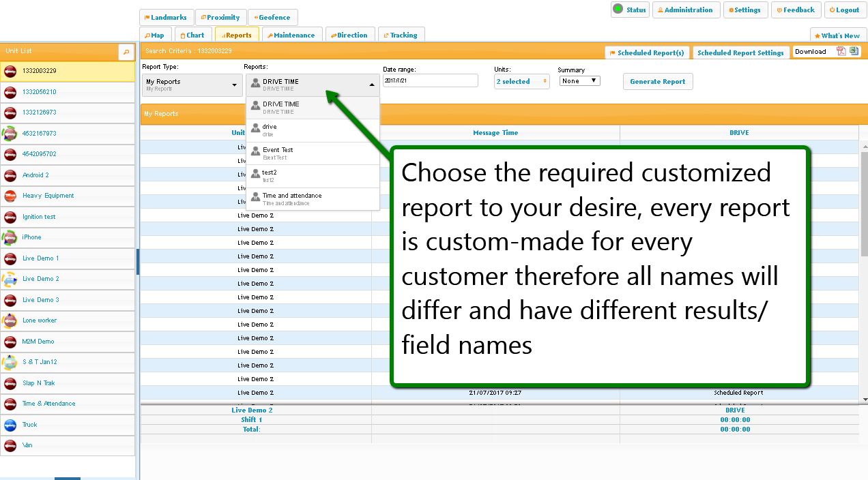Screen dimensions: 868x480
Task: Open Scheduled Report Settings
Action: pyautogui.click(x=740, y=52)
